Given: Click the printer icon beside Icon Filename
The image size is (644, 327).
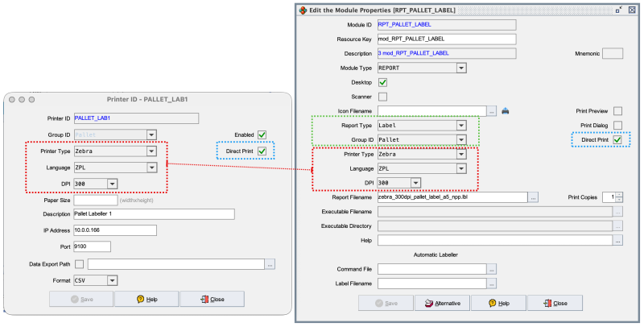Looking at the screenshot, I should click(506, 111).
